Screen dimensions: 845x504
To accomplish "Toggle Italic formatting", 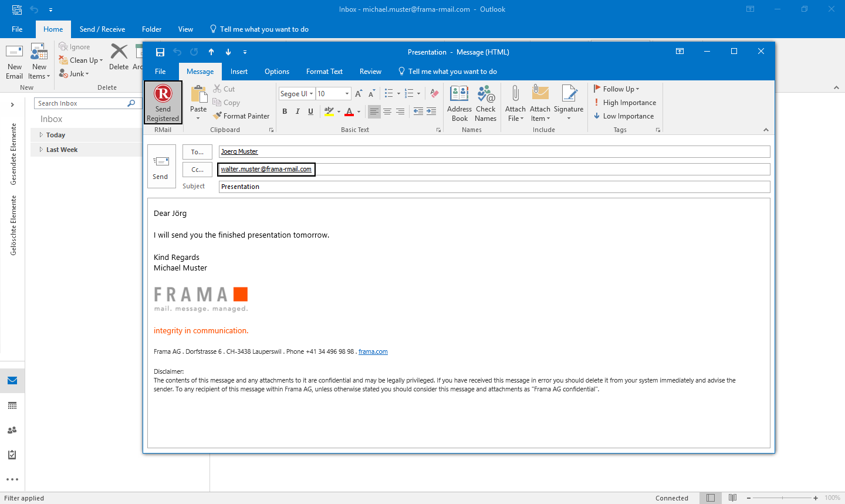I will tap(298, 111).
